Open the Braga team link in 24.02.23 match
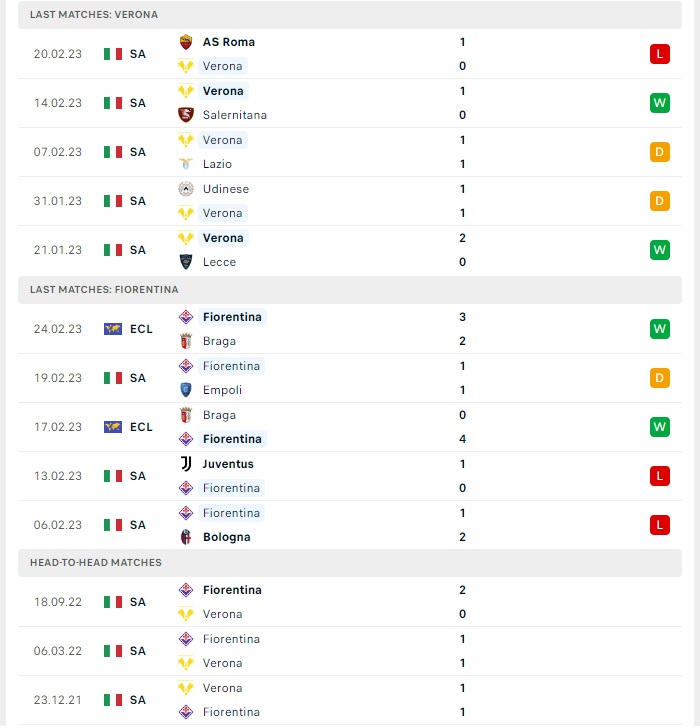 pyautogui.click(x=219, y=341)
